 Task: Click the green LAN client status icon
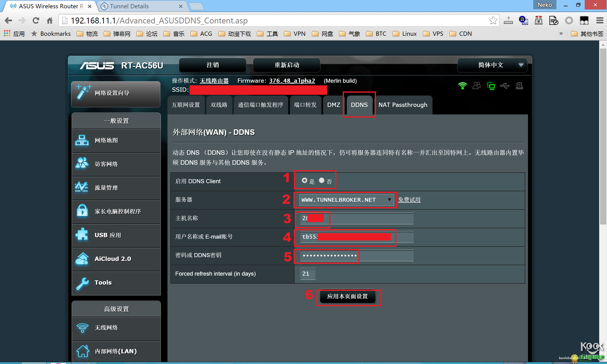(x=491, y=86)
